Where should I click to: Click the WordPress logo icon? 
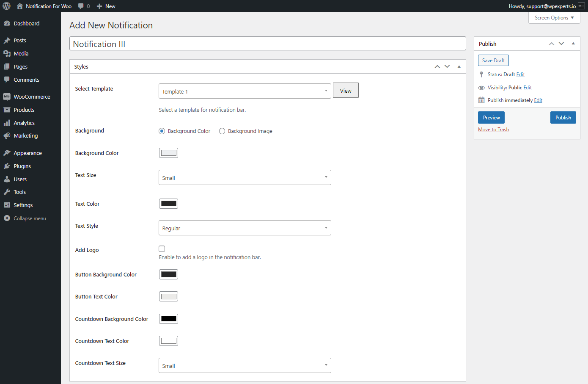6,6
